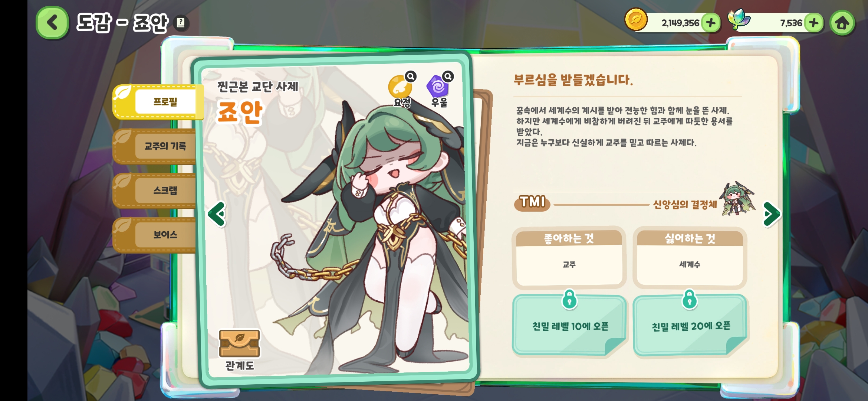868x401 pixels.
Task: Tap locked 친밀 레벨 20에 오픈 card
Action: (690, 324)
